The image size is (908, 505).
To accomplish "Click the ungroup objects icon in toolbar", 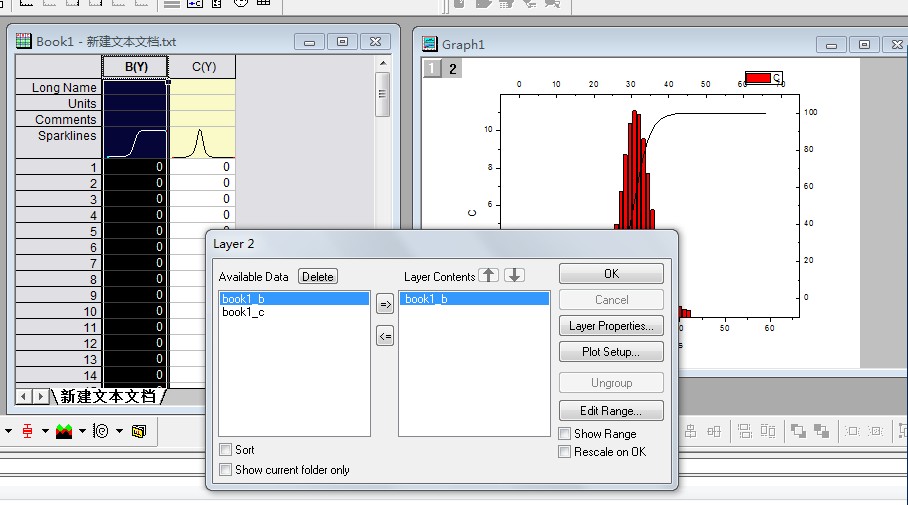I will pos(876,431).
